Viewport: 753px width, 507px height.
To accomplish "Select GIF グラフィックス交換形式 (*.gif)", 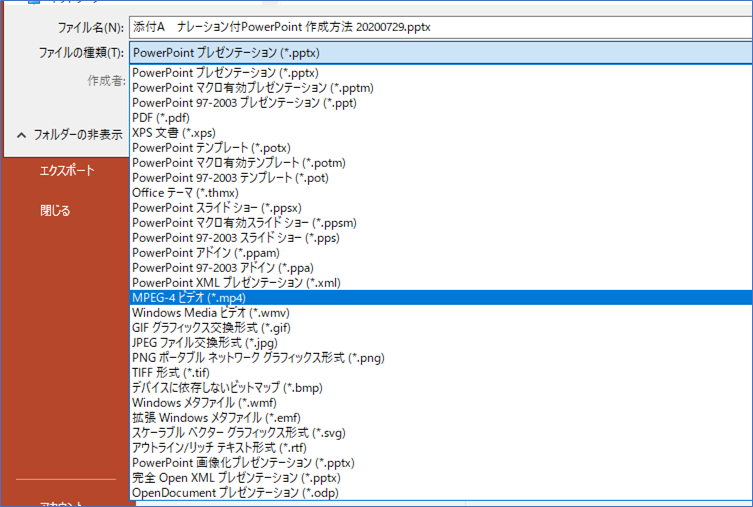I will tap(441, 328).
